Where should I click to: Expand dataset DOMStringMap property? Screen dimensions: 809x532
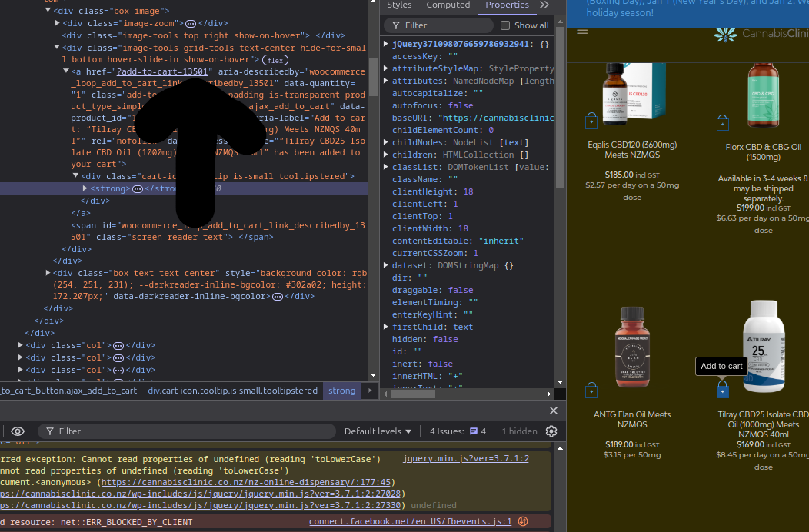385,265
